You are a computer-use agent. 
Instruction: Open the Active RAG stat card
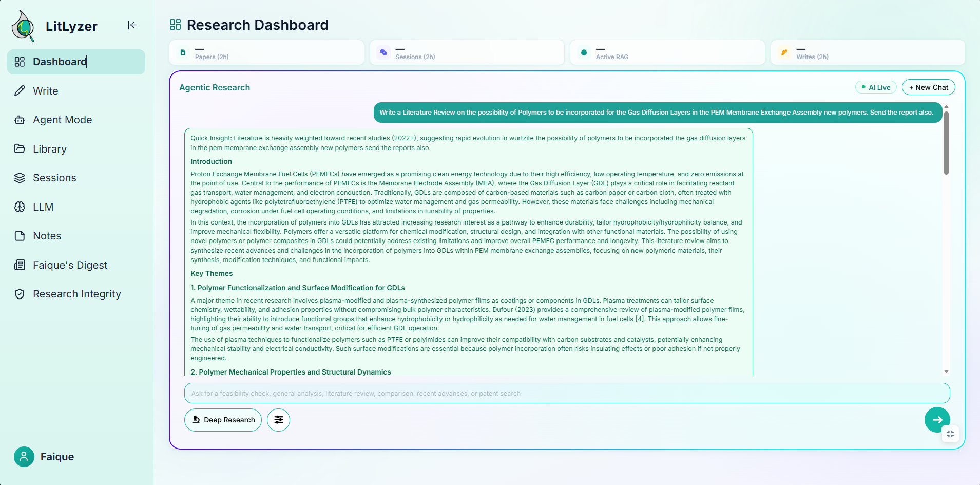(667, 52)
